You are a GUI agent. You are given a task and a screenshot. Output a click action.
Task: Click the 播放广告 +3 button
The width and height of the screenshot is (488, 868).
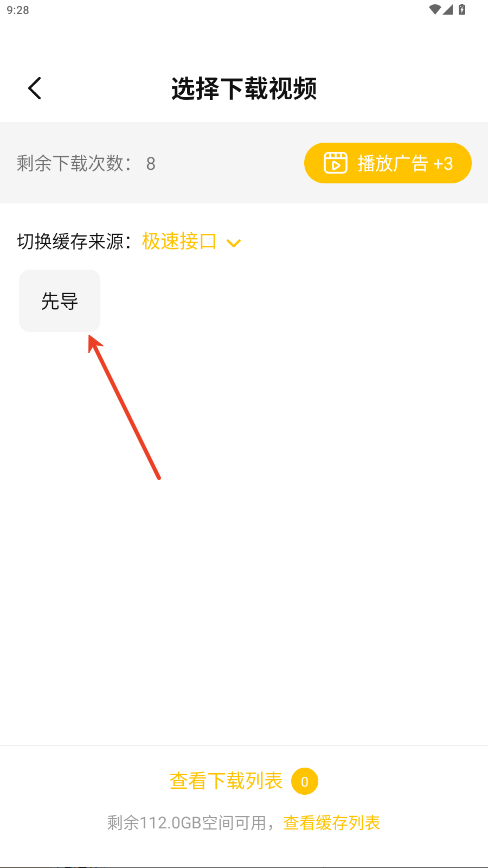tap(388, 163)
